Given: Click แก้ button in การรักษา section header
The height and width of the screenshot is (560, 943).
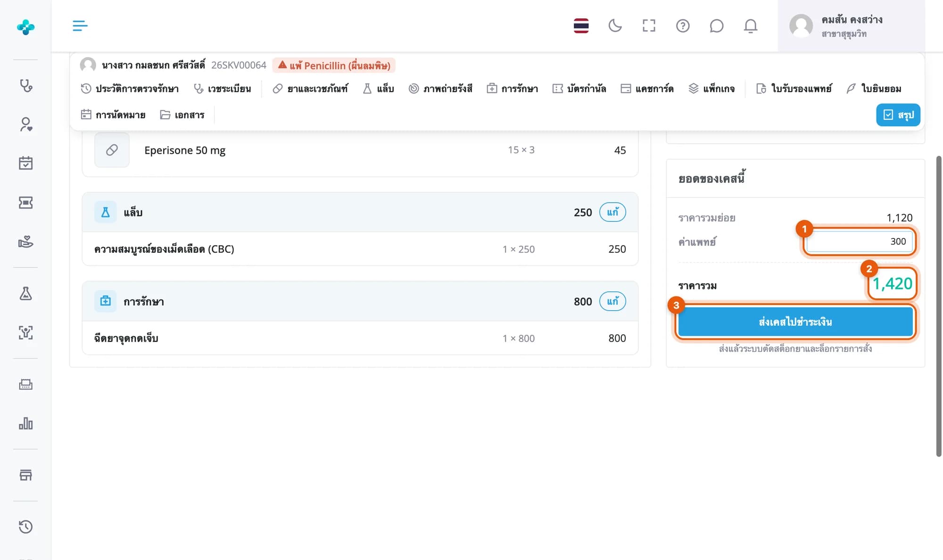Looking at the screenshot, I should point(612,301).
